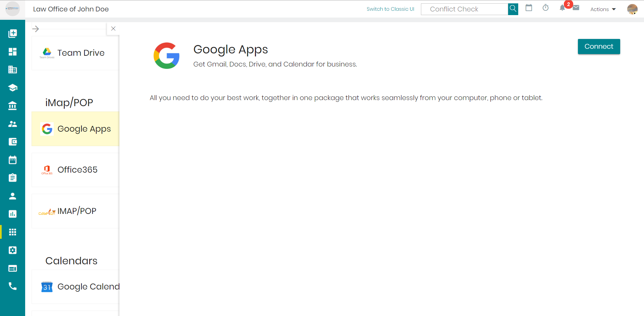Open the building (firms) sidebar icon
The width and height of the screenshot is (644, 316).
(12, 70)
